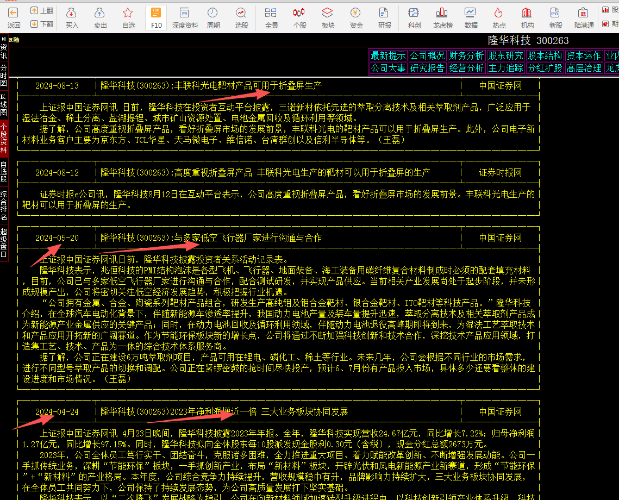The image size is (619, 500).
Task: Click 中国证券网 source of 2024-04-24 article
Action: [500, 412]
